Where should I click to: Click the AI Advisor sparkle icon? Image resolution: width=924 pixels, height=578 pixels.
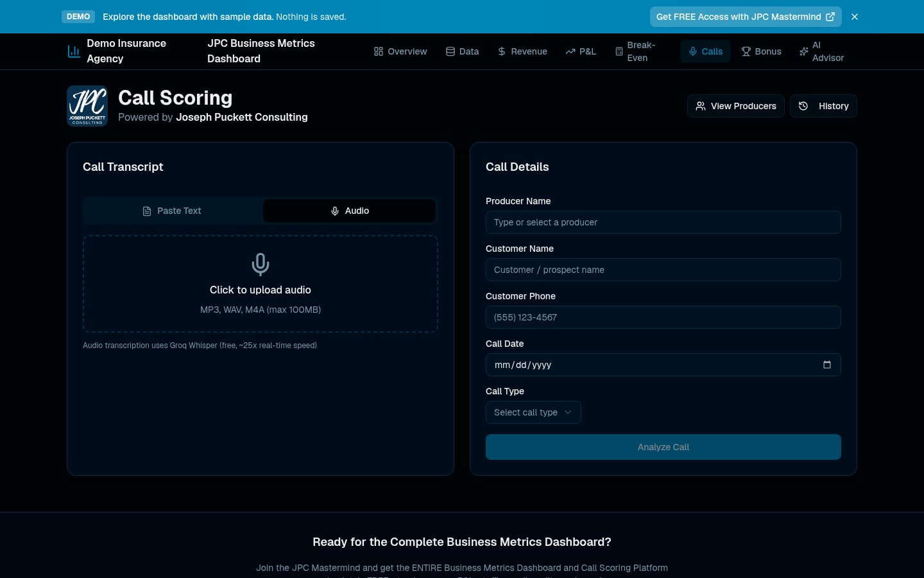click(804, 51)
